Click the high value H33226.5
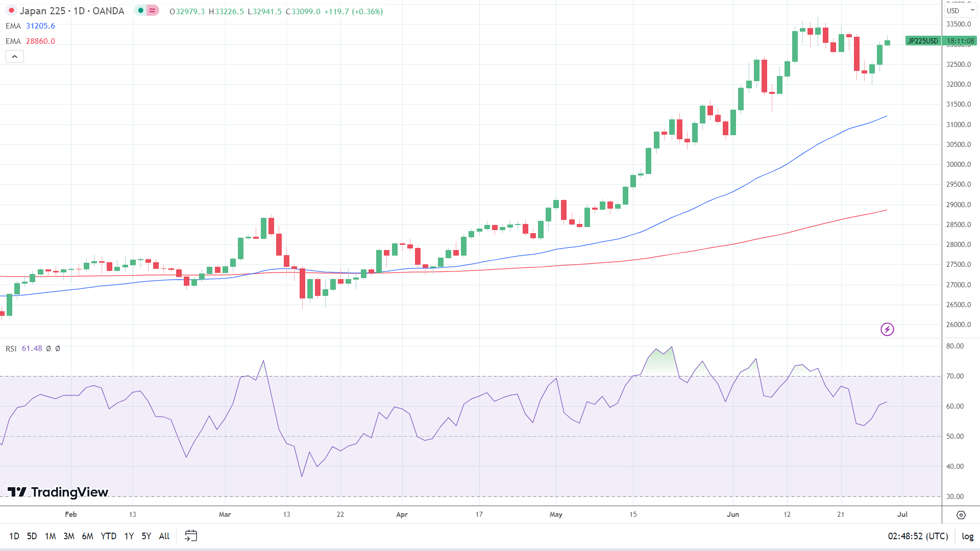This screenshot has height=551, width=980. click(x=226, y=11)
